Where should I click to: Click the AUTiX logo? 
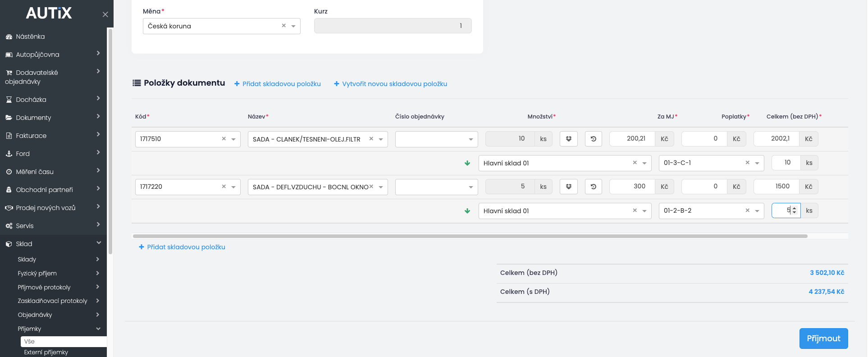click(49, 13)
